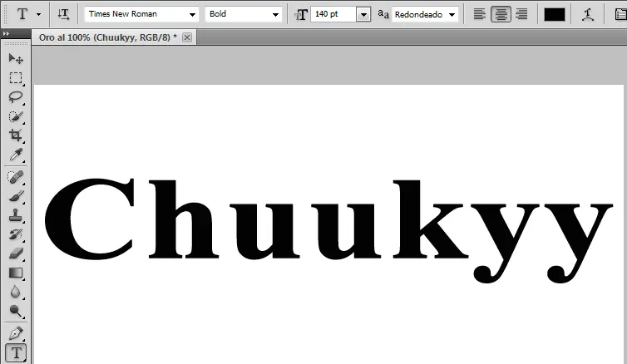Select the Rectangular Marquee tool

16,77
